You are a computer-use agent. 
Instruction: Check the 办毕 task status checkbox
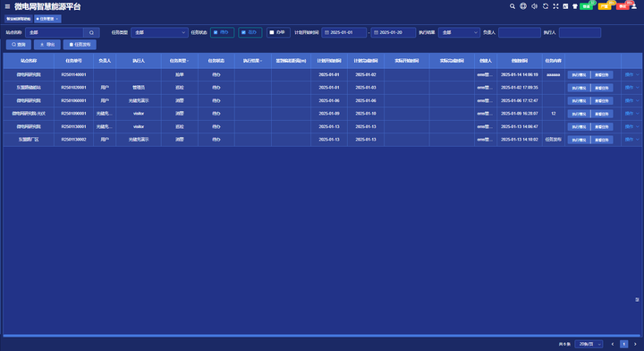(272, 32)
